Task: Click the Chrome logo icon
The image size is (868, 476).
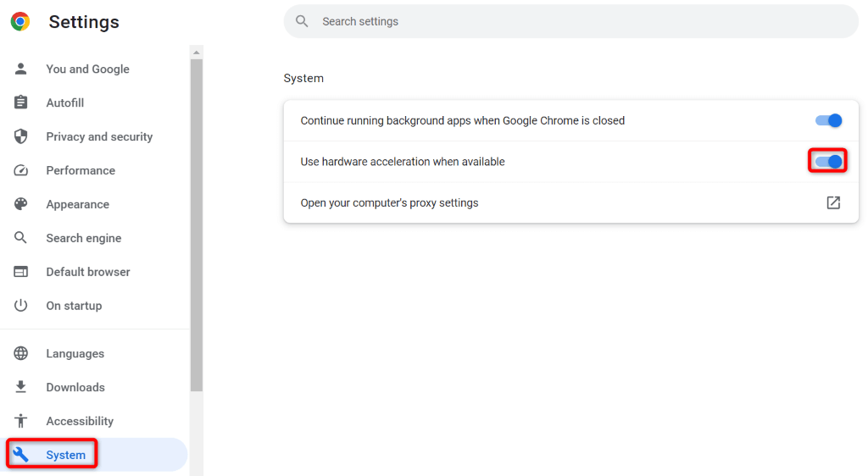Action: (20, 22)
